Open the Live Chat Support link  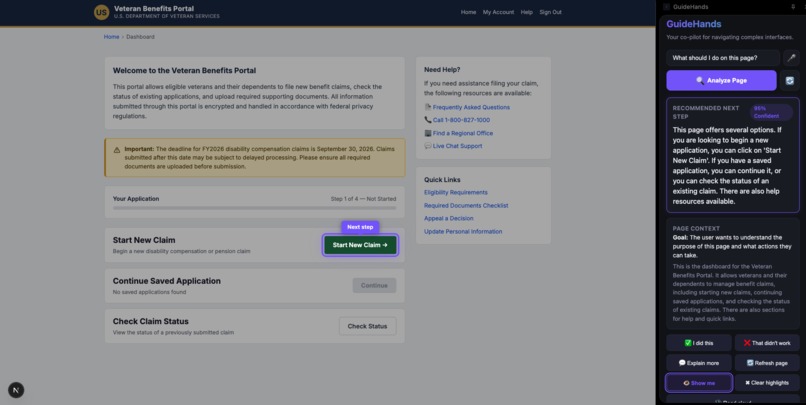(457, 146)
